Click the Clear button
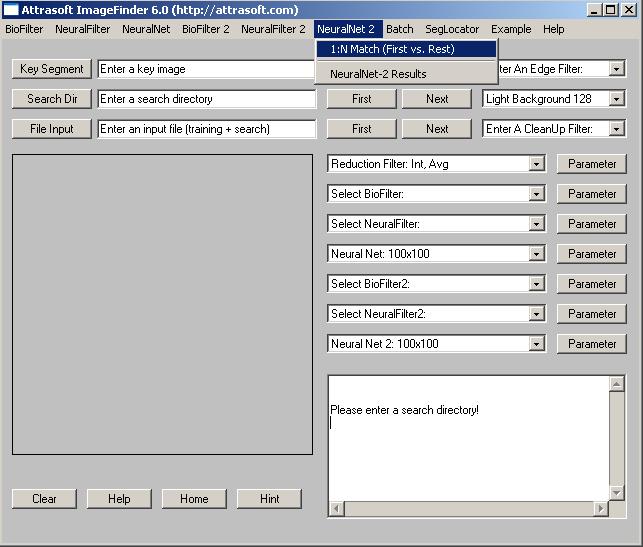The image size is (643, 547). [x=45, y=499]
